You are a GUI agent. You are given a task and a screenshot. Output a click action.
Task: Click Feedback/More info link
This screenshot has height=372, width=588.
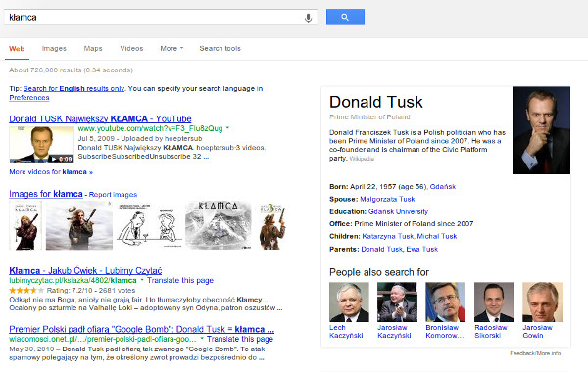(x=535, y=353)
